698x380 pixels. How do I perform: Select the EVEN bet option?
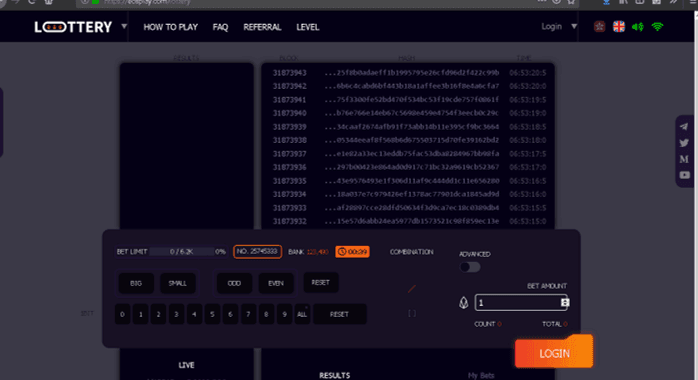276,283
